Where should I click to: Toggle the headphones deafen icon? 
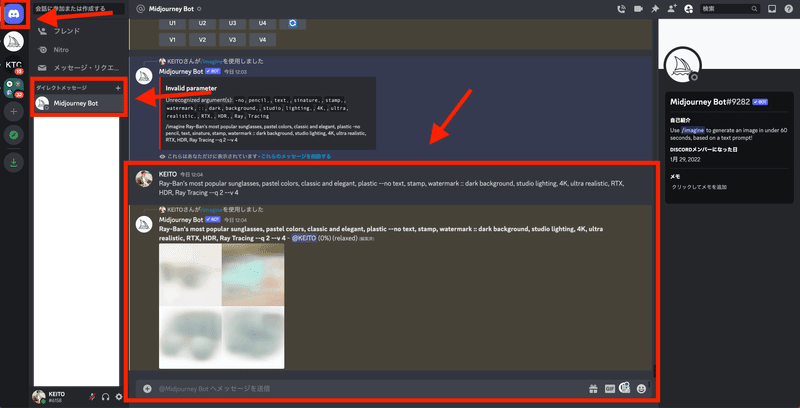click(x=106, y=396)
